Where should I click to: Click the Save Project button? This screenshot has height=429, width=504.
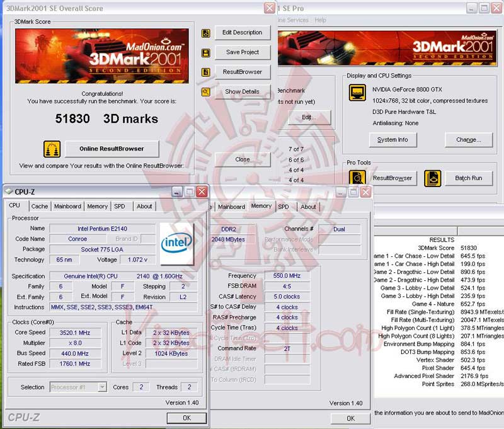(x=243, y=52)
